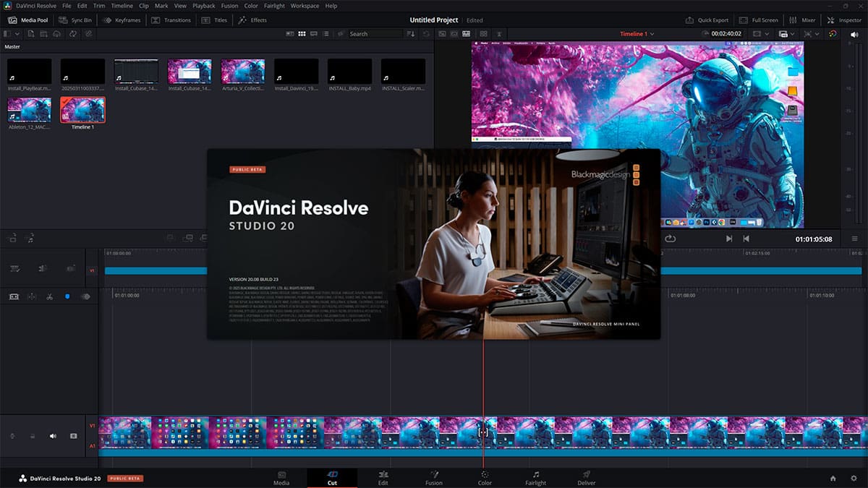
Task: Open the Color menu
Action: click(251, 6)
